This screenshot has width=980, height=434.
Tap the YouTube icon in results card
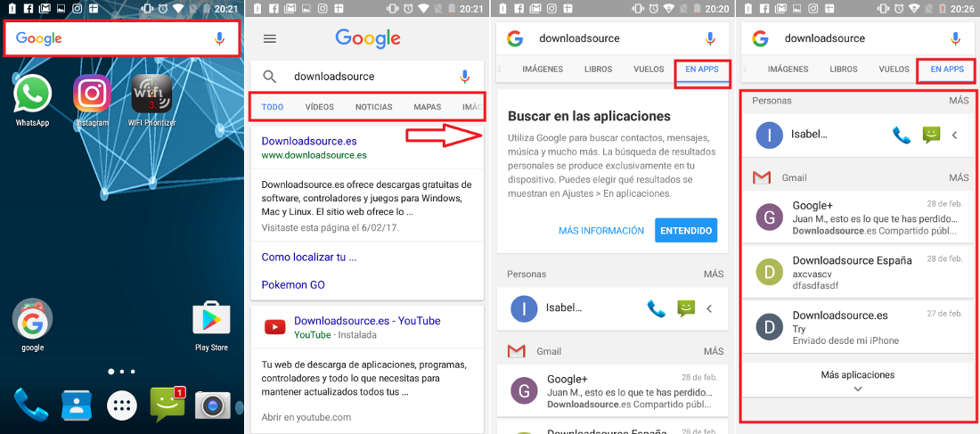(274, 326)
